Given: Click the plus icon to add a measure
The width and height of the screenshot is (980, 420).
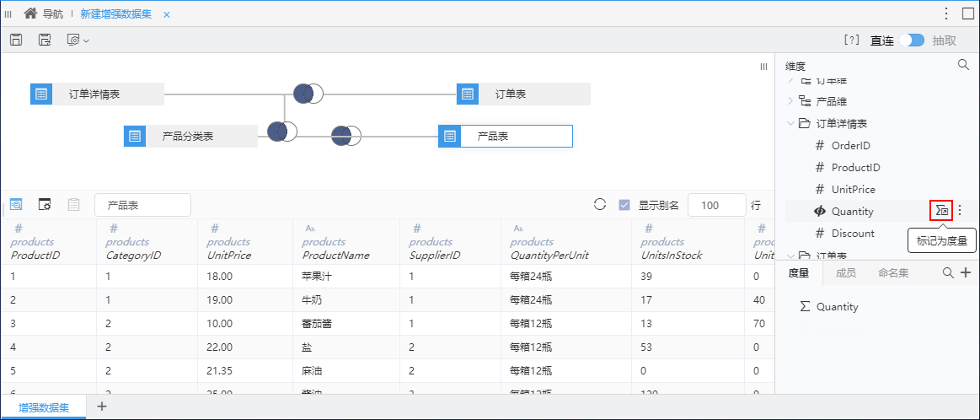Looking at the screenshot, I should 965,272.
